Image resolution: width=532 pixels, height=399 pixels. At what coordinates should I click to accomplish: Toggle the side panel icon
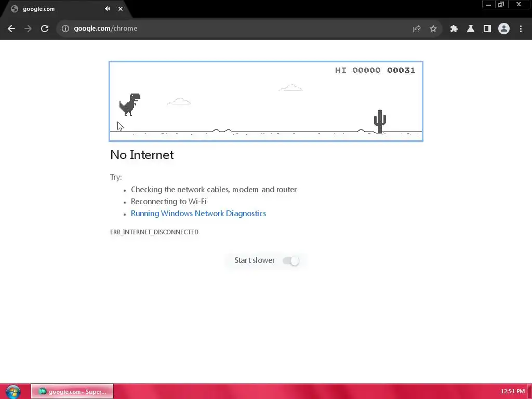pos(487,29)
